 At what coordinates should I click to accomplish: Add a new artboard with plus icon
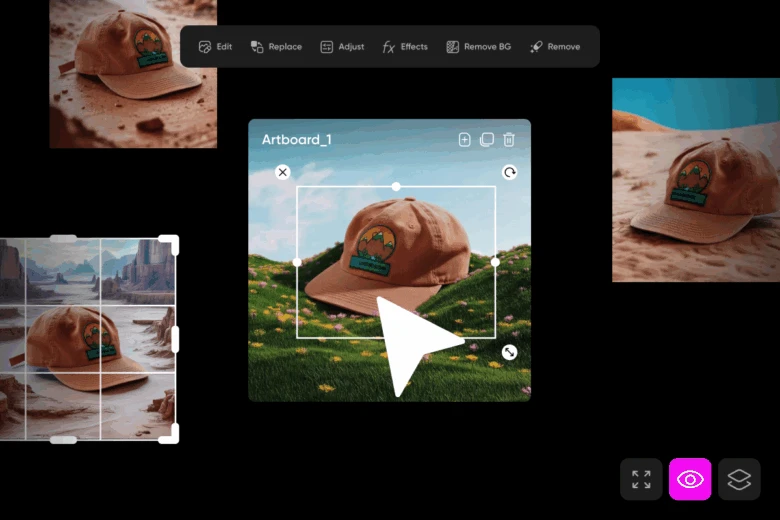[x=464, y=140]
